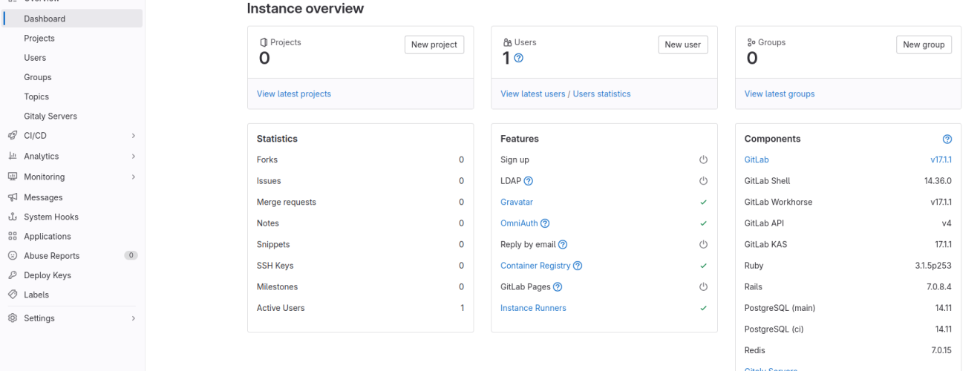Image resolution: width=980 pixels, height=371 pixels.
Task: Open the Container Registry link
Action: click(535, 266)
